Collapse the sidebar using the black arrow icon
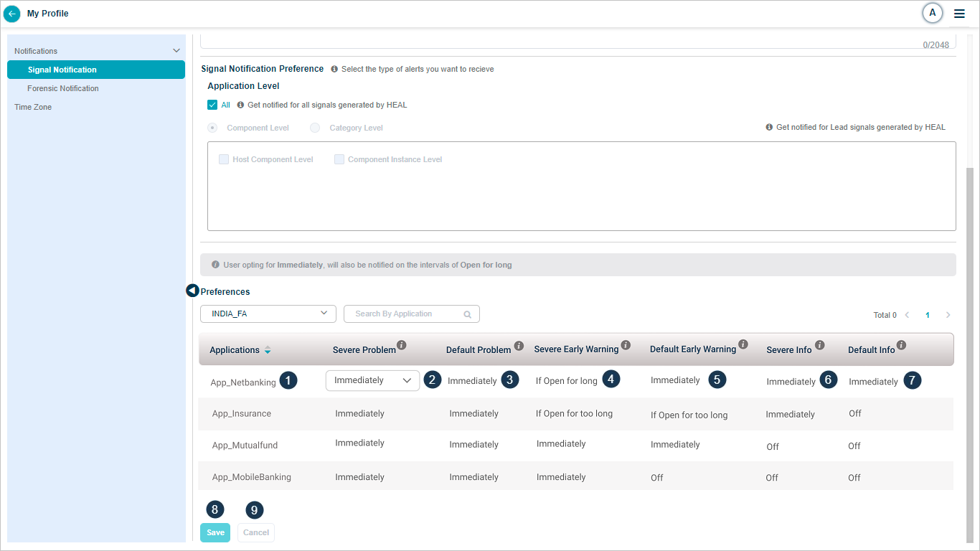 tap(192, 291)
